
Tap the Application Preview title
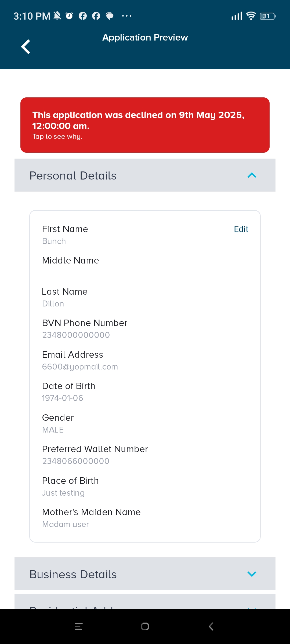tap(145, 38)
